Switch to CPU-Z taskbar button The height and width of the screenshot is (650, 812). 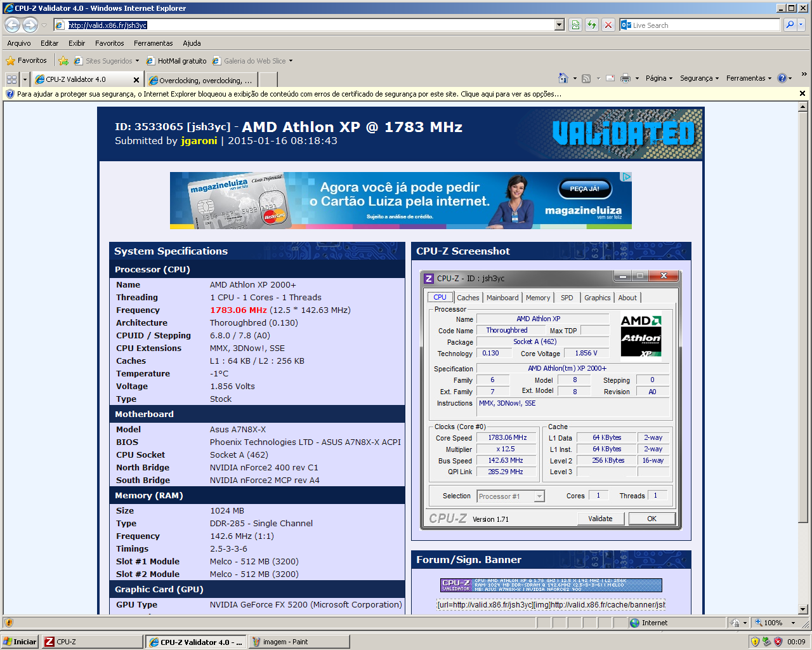click(x=93, y=642)
